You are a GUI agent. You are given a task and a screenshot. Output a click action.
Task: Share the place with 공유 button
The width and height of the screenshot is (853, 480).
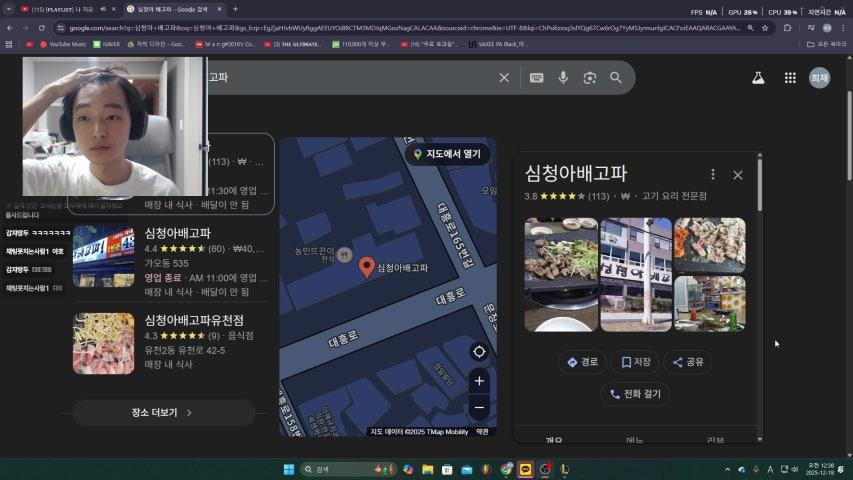(688, 362)
